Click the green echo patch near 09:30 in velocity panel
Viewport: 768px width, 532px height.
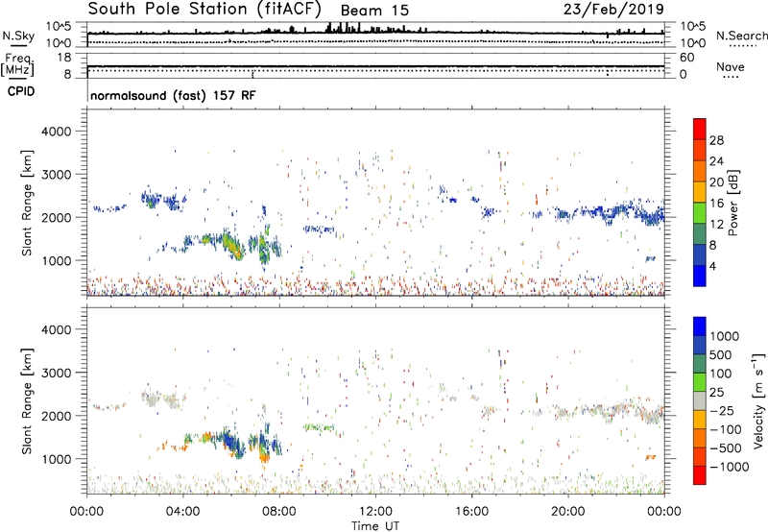coord(319,427)
